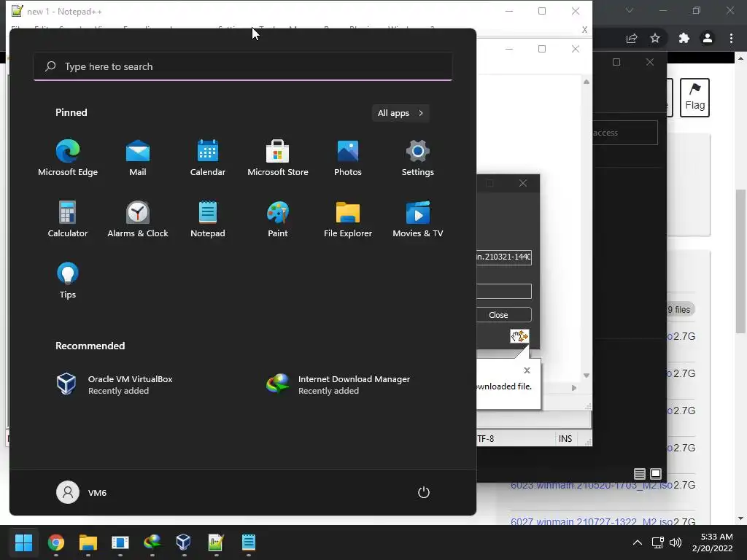This screenshot has width=747, height=560.
Task: Click the power button in Start menu
Action: 424,492
